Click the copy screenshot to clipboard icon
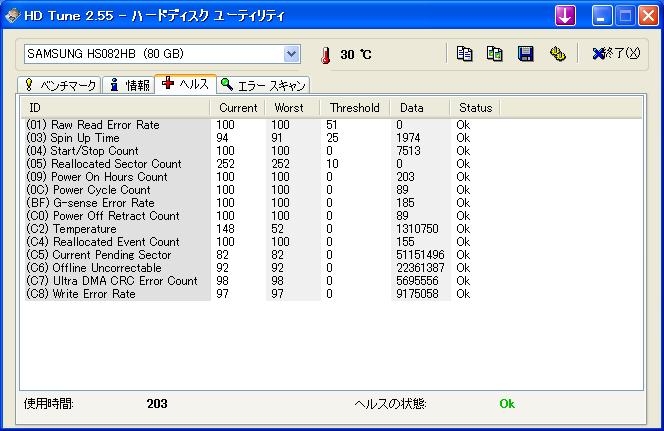The width and height of the screenshot is (664, 431). (494, 54)
